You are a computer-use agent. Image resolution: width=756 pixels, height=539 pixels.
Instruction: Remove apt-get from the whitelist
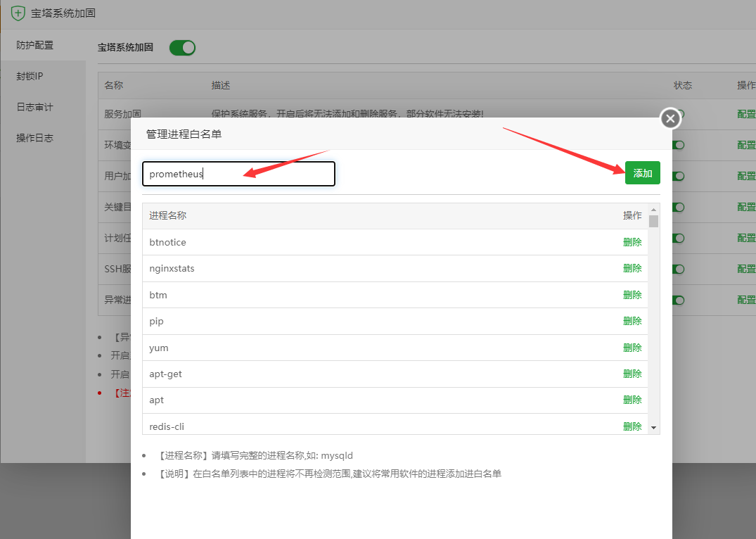(x=632, y=374)
